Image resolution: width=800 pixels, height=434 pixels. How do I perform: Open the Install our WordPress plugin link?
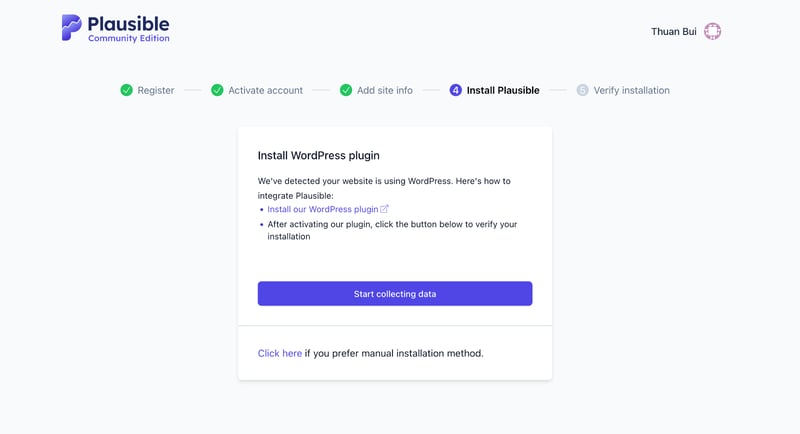pos(322,209)
